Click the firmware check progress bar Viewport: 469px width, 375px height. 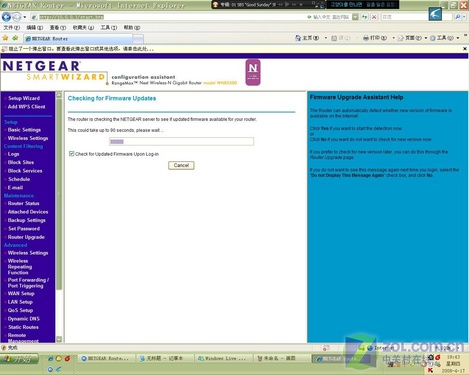tap(181, 142)
